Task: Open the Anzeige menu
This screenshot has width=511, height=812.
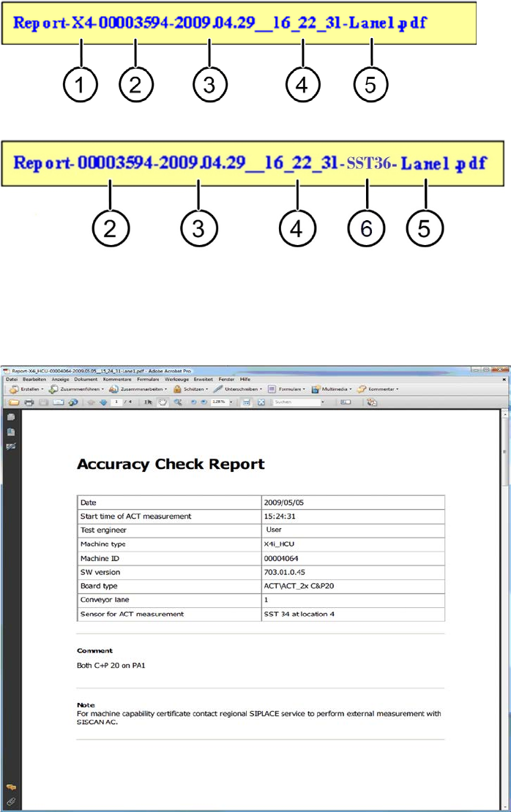Action: tap(60, 379)
